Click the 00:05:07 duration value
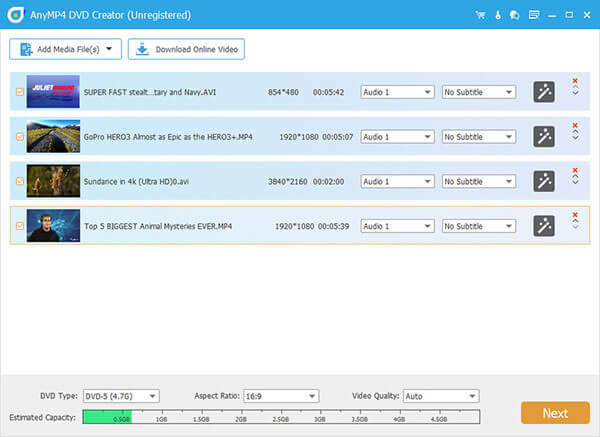 [338, 137]
